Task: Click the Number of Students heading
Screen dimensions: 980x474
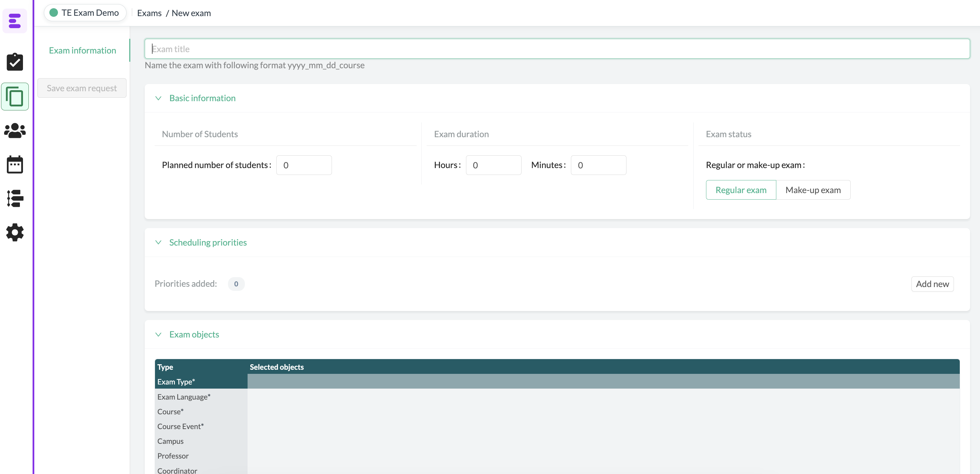Action: point(200,134)
